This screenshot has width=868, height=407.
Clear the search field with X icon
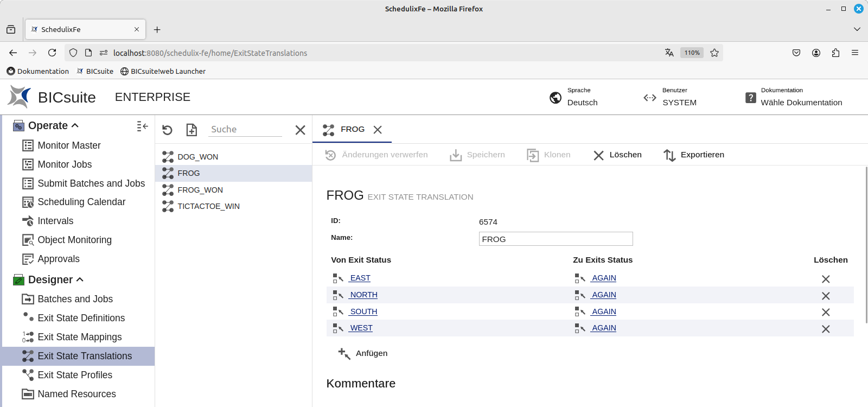pyautogui.click(x=300, y=130)
